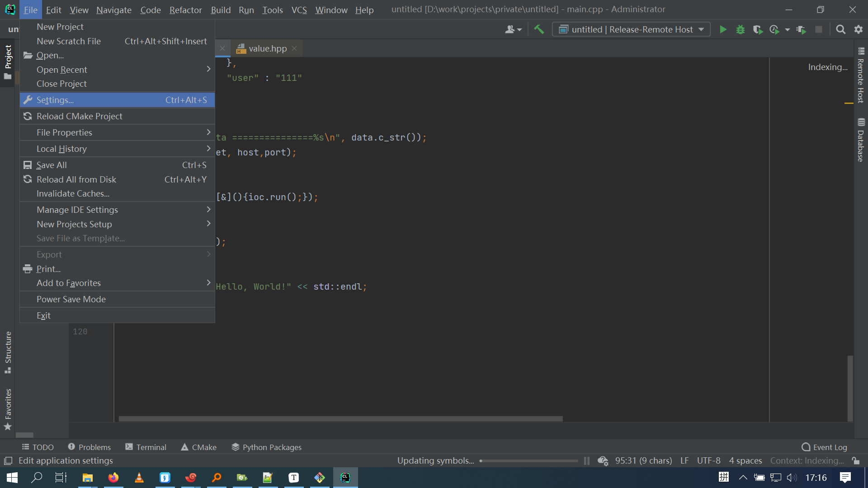Image resolution: width=868 pixels, height=488 pixels.
Task: Pause the Updating symbols background task
Action: (586, 460)
